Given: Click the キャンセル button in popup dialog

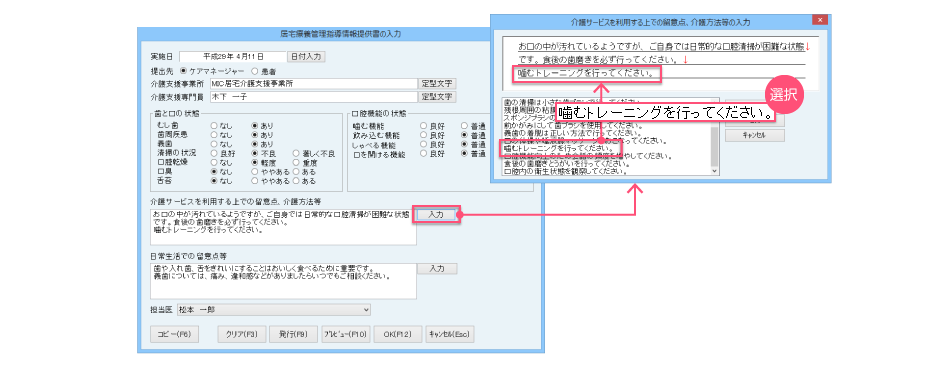Looking at the screenshot, I should 754,135.
